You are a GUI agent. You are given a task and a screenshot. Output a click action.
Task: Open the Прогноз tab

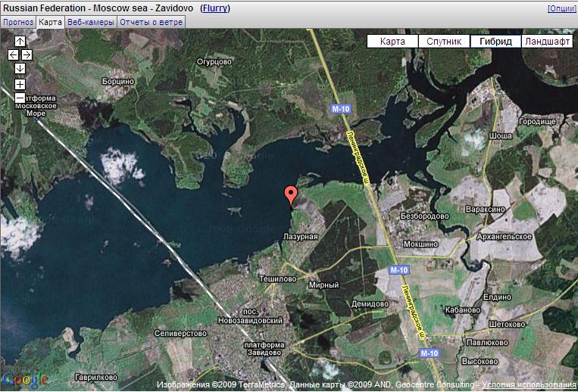pos(17,22)
